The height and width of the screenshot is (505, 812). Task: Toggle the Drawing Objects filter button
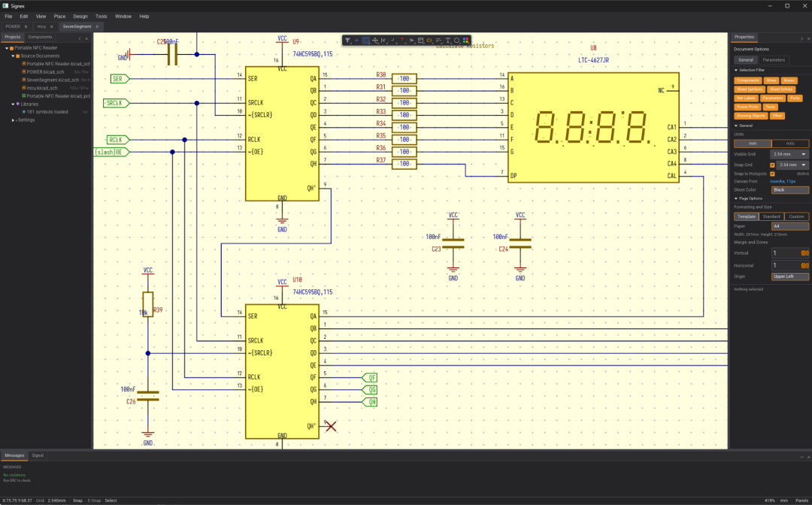pyautogui.click(x=751, y=116)
